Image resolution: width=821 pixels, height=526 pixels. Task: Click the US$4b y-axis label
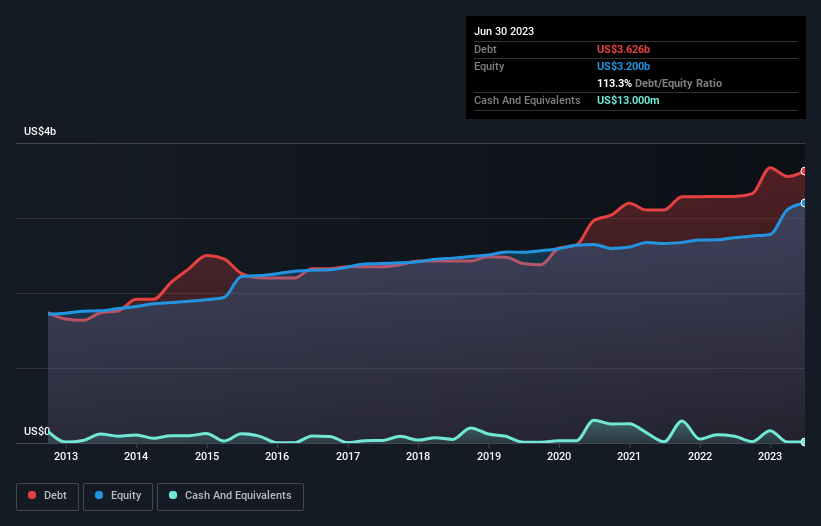(x=40, y=131)
